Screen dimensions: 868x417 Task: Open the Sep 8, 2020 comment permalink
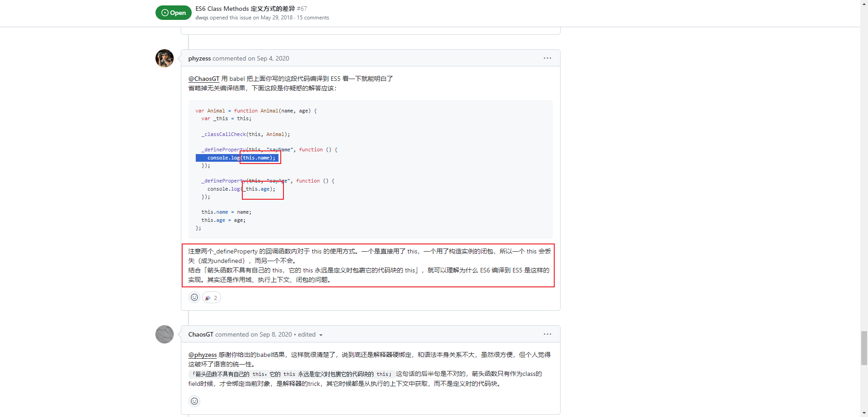coord(275,334)
